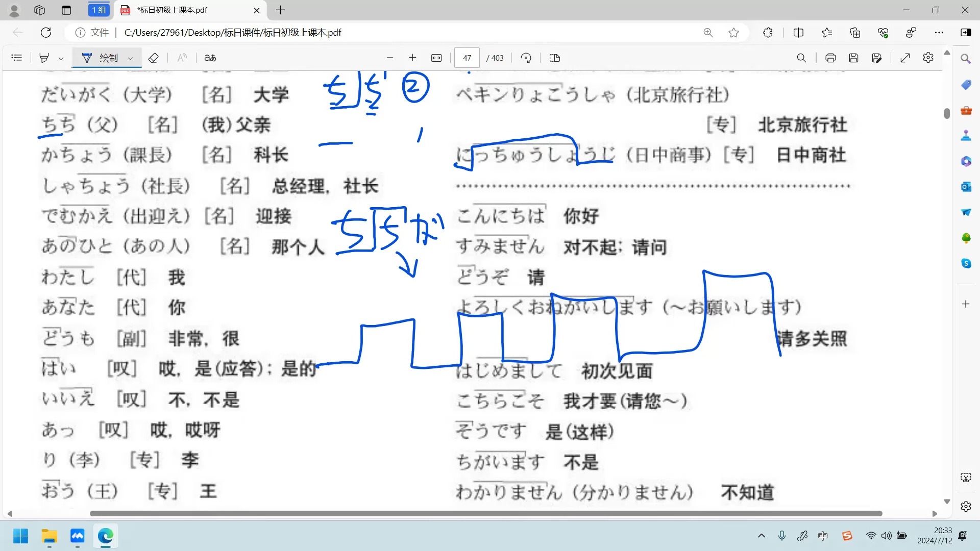Open the sidebar Drop paper-plane icon
980x551 pixels.
point(966,212)
